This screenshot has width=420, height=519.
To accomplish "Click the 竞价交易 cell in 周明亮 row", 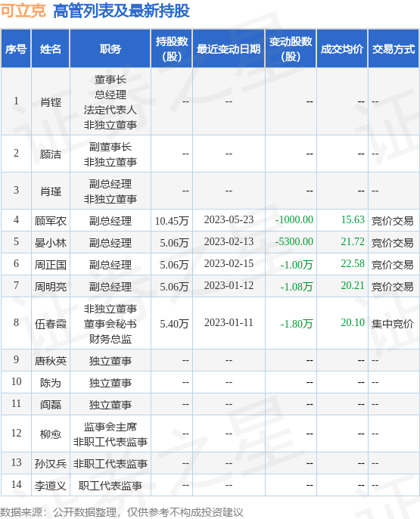I will pos(393,286).
